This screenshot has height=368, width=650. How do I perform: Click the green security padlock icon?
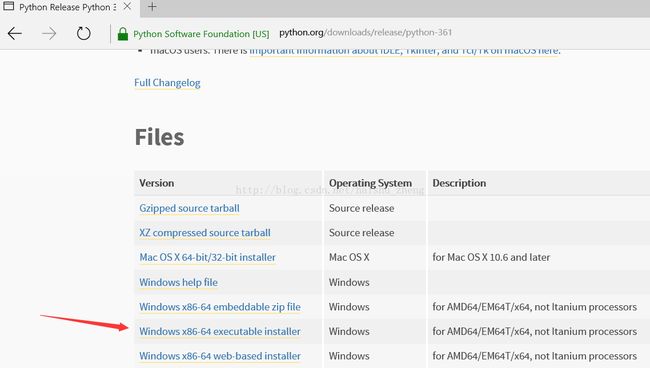click(x=123, y=34)
